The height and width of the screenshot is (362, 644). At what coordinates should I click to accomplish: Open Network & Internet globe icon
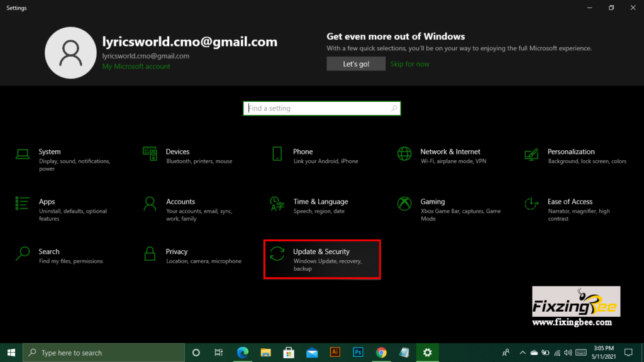(404, 154)
